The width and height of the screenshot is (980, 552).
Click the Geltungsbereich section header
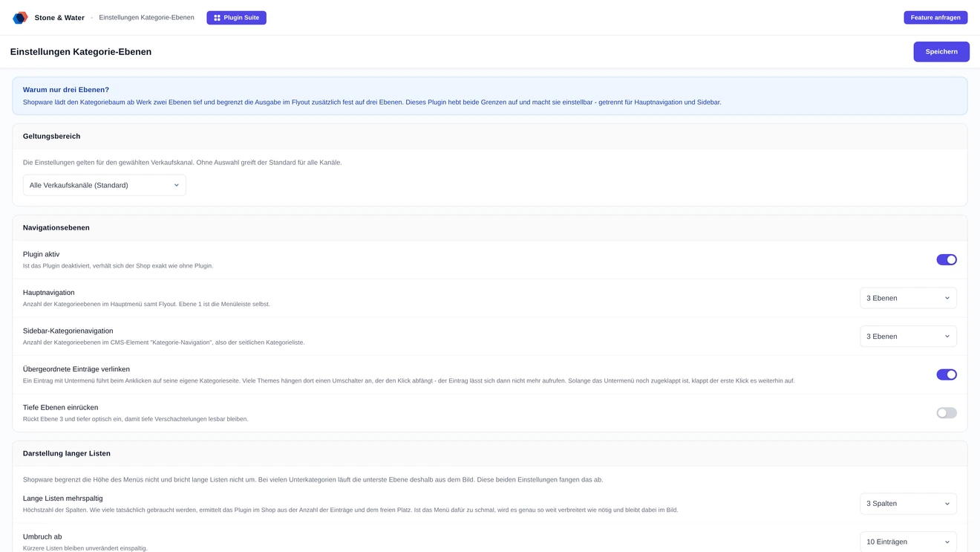(490, 137)
